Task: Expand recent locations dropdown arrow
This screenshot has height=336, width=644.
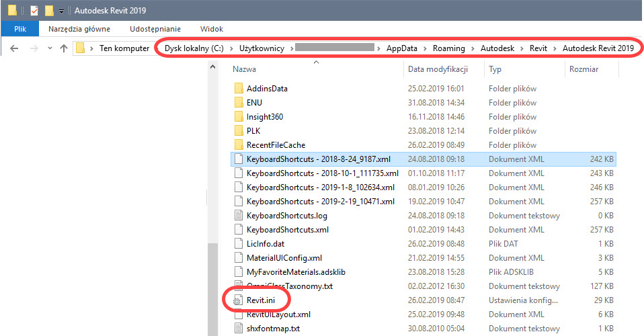Action: 48,48
